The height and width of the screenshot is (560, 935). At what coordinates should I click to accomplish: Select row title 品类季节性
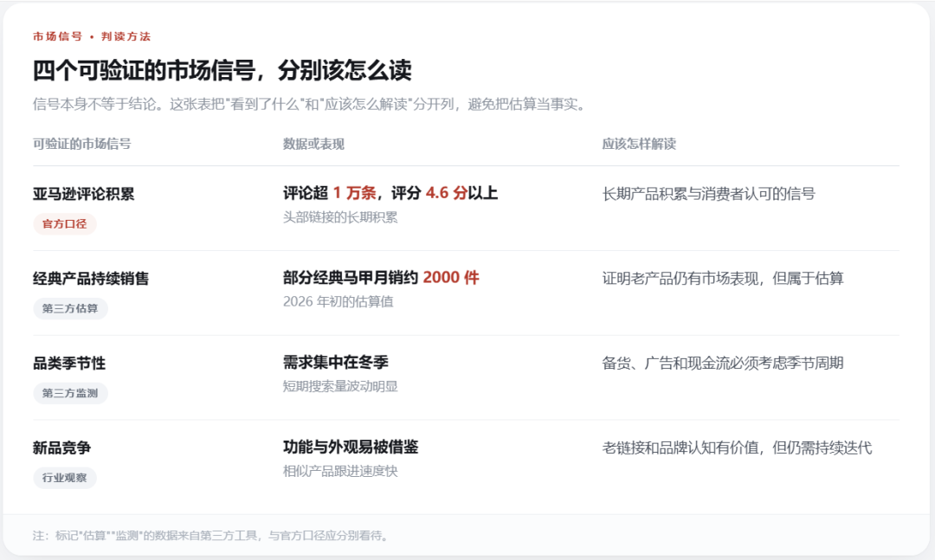(x=69, y=364)
